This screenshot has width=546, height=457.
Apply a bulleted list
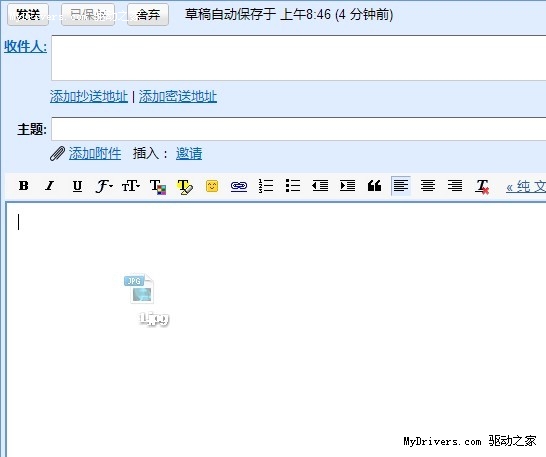tap(293, 186)
